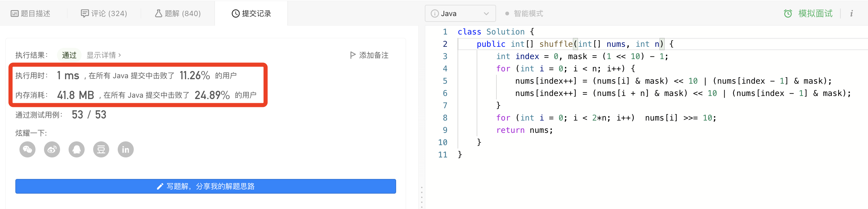Share result to QQ
Screen dimensions: 868x209
click(76, 150)
